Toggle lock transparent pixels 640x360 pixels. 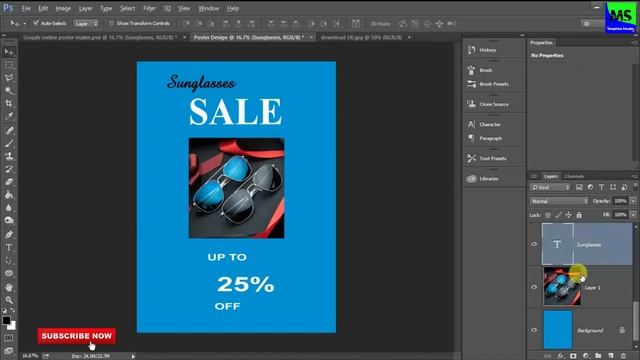click(548, 215)
